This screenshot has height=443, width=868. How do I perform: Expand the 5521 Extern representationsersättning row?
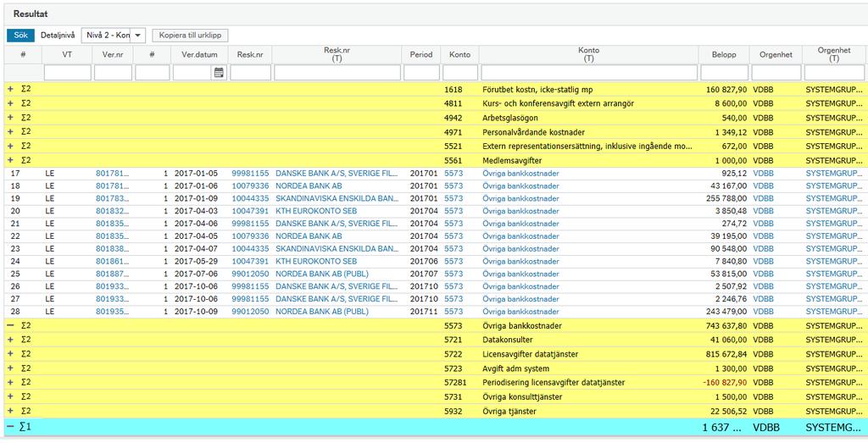click(10, 146)
